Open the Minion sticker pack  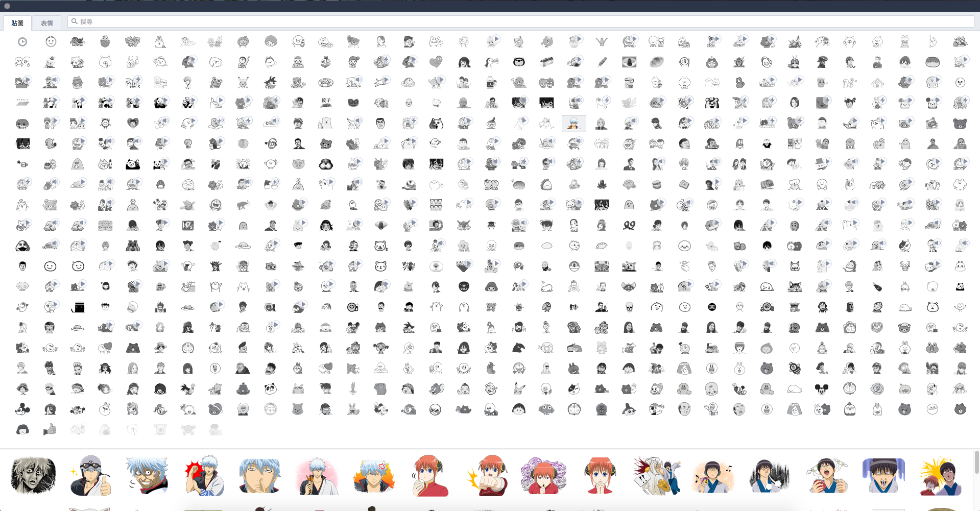[x=629, y=83]
